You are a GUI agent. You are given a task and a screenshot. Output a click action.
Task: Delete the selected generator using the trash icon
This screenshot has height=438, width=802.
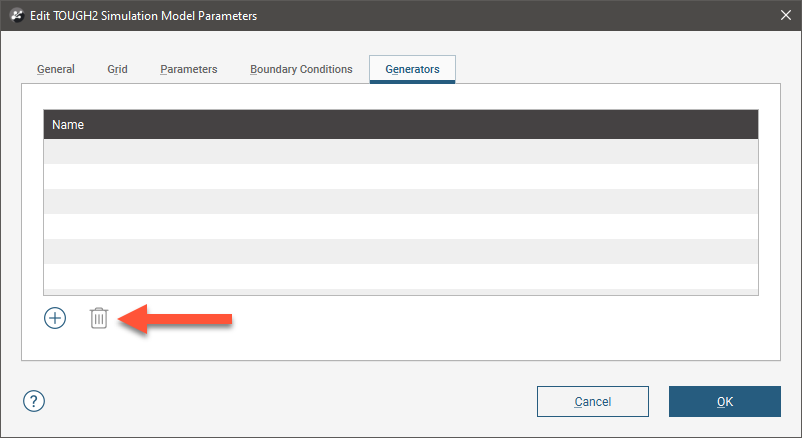(98, 318)
